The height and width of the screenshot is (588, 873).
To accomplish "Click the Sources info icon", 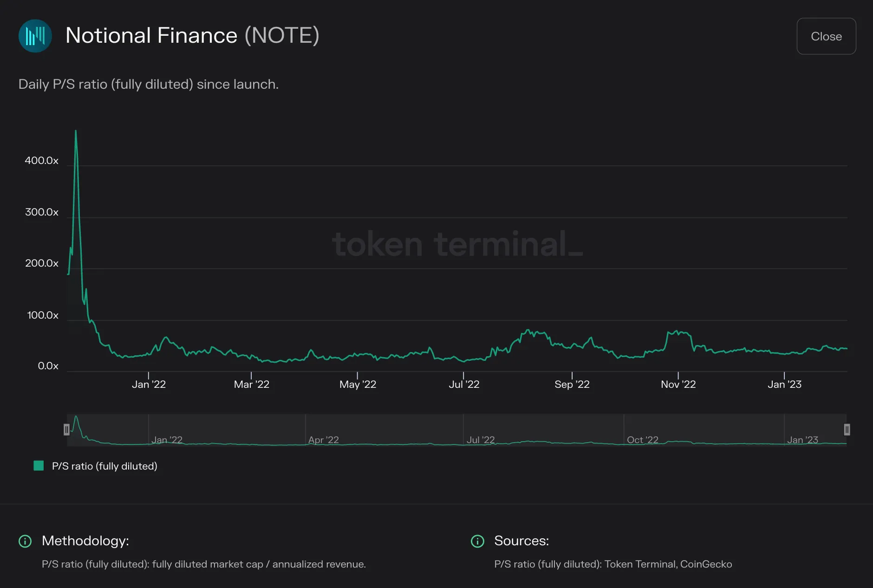I will tap(477, 541).
